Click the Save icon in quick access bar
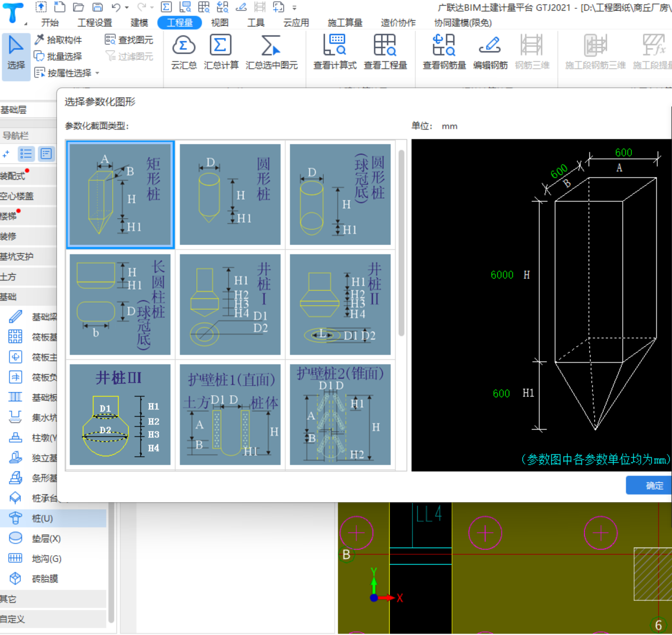672x635 pixels. (x=97, y=7)
